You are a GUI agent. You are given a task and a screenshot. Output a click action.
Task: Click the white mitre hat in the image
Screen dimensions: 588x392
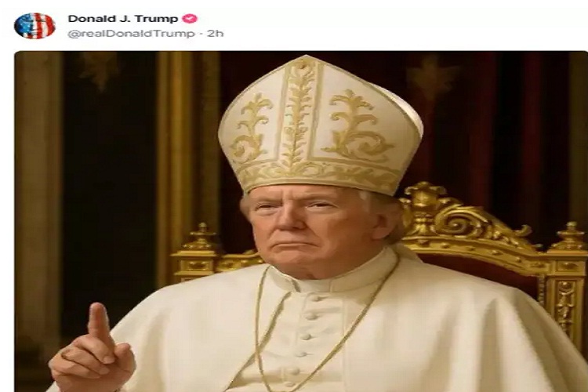[320, 125]
